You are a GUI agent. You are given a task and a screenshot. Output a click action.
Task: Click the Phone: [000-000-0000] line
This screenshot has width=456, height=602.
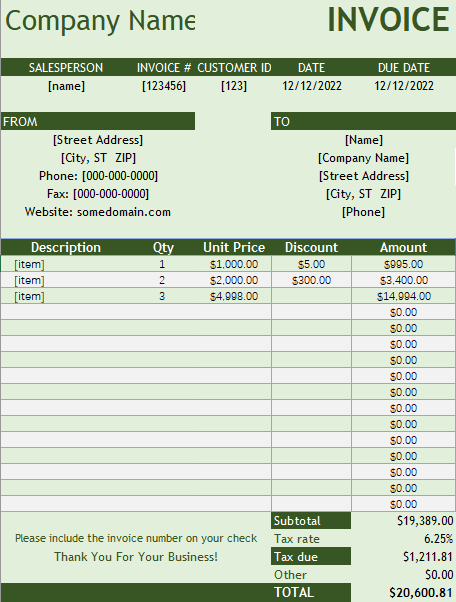[98, 176]
